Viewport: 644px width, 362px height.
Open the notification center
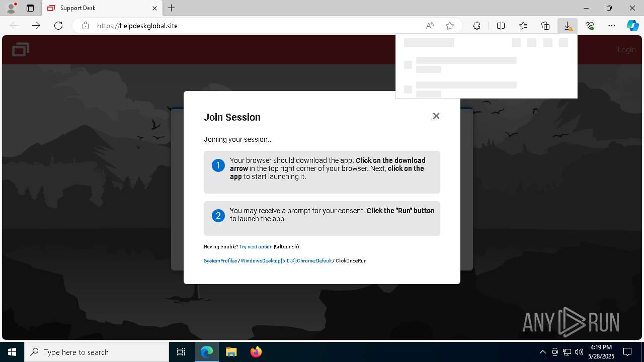[x=627, y=352]
